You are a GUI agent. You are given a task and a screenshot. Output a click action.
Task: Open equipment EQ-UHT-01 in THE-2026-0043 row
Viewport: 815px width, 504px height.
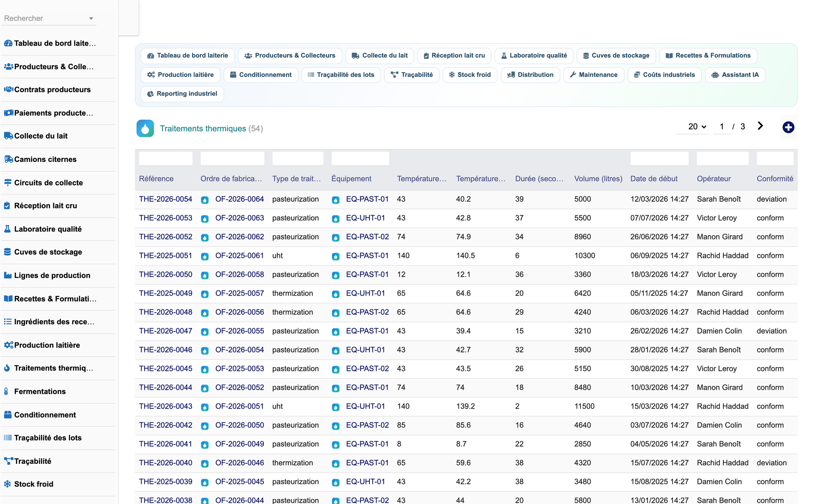365,406
